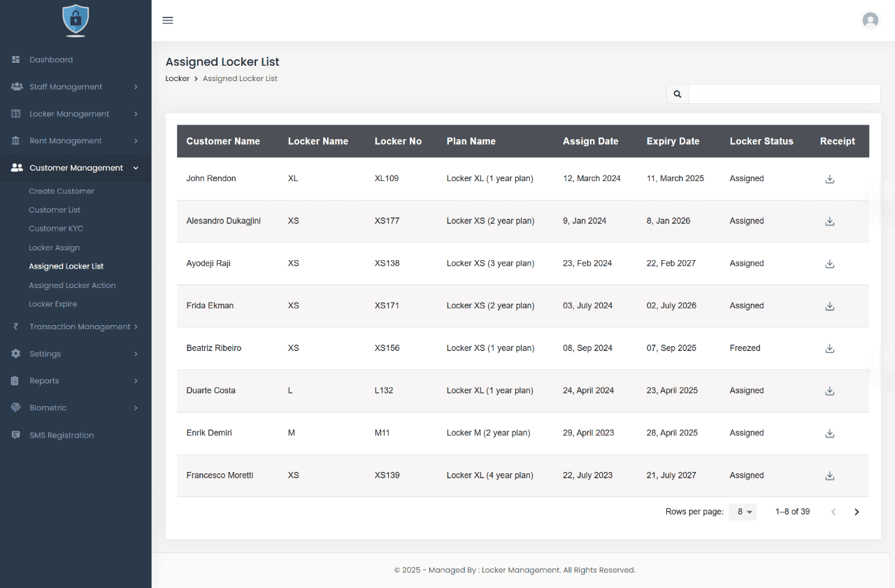This screenshot has height=588, width=895.
Task: Open the user profile avatar
Action: pos(870,20)
